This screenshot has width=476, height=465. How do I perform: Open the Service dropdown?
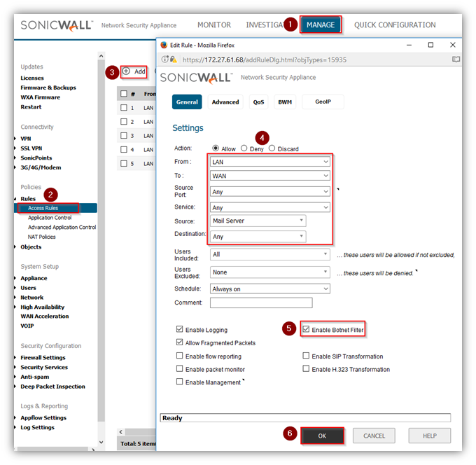(270, 207)
